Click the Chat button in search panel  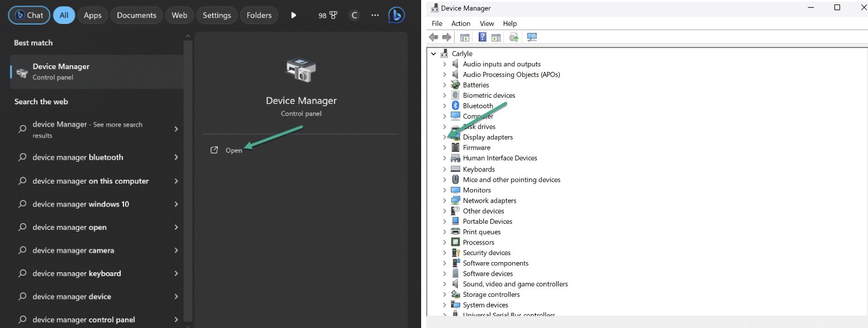point(29,15)
